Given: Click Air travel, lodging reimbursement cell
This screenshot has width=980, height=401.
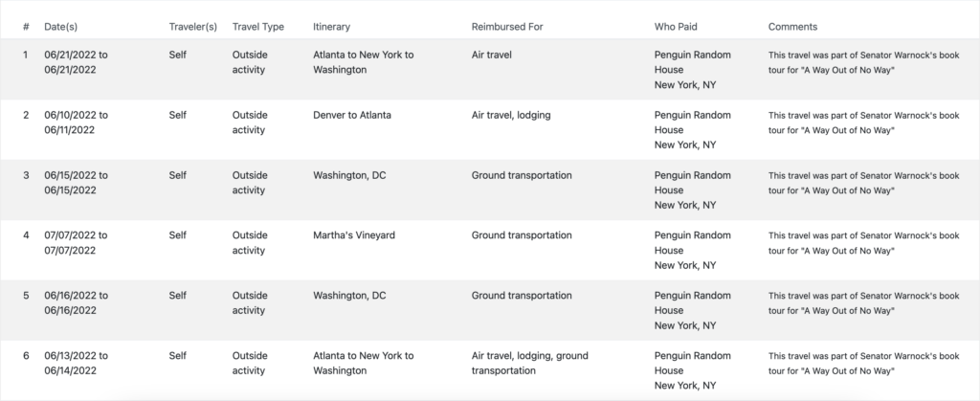Looking at the screenshot, I should tap(511, 115).
